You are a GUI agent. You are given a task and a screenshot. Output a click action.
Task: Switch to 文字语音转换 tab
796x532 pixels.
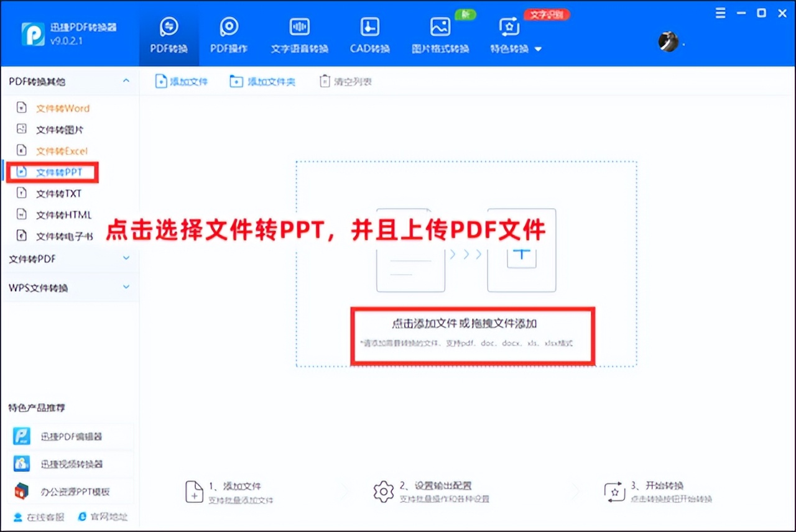299,35
